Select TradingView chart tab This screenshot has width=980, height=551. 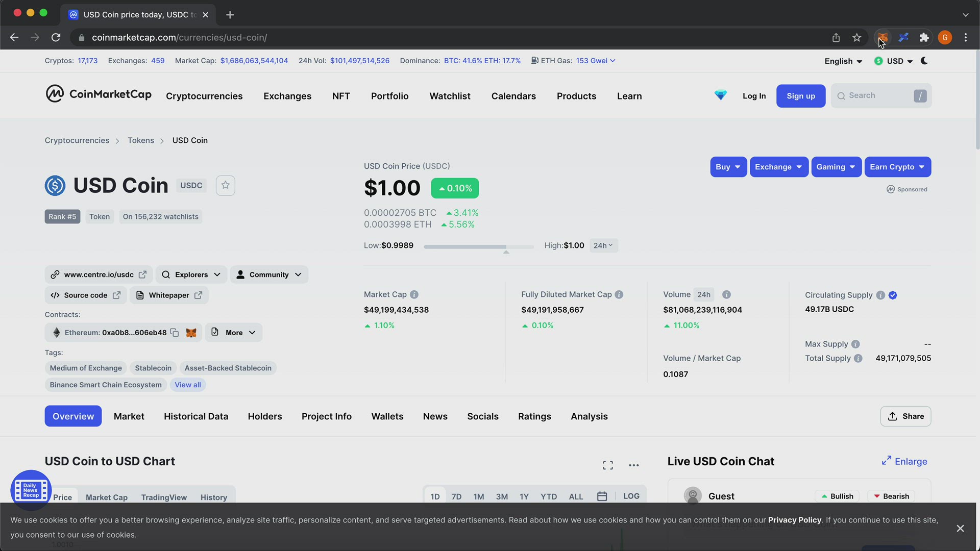(x=164, y=497)
